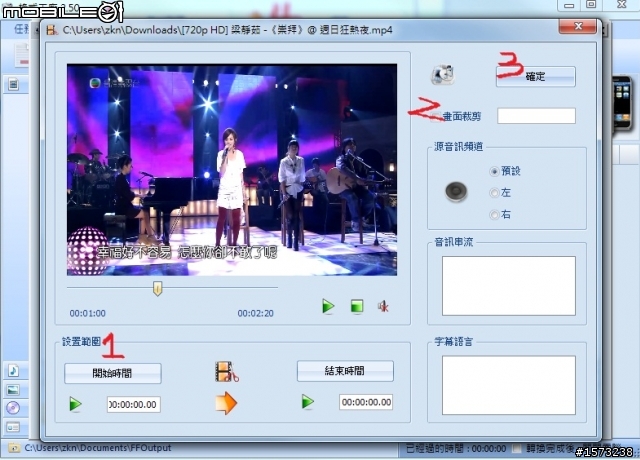The height and width of the screenshot is (460, 640).
Task: Click the crop value input field
Action: 536,116
